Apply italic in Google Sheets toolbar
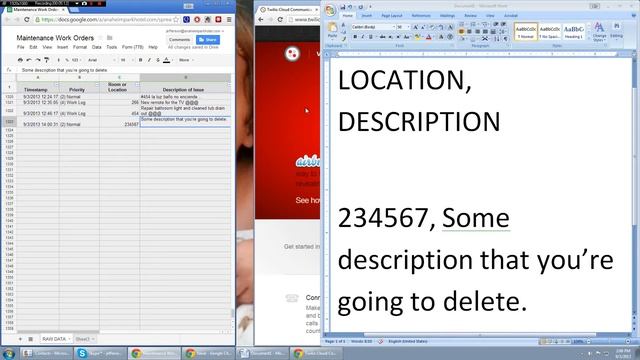The height and width of the screenshot is (360, 640). [149, 60]
